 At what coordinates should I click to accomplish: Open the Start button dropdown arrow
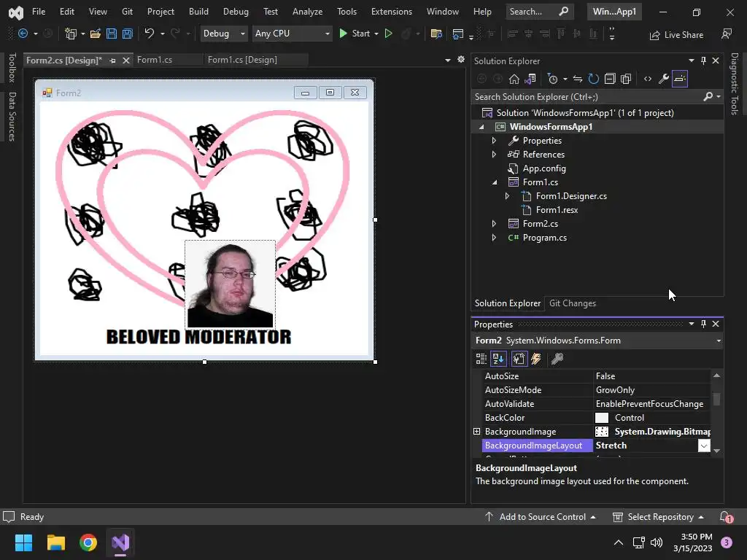click(376, 34)
